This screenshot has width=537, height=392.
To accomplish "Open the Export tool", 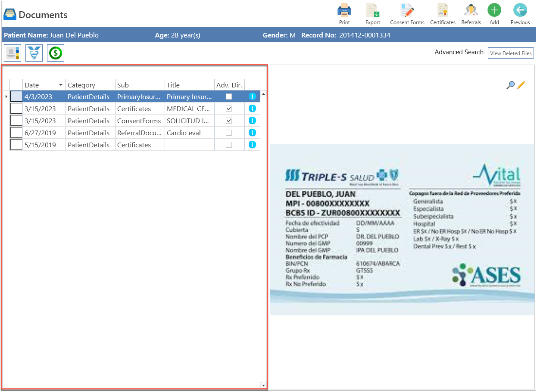I will coord(373,14).
